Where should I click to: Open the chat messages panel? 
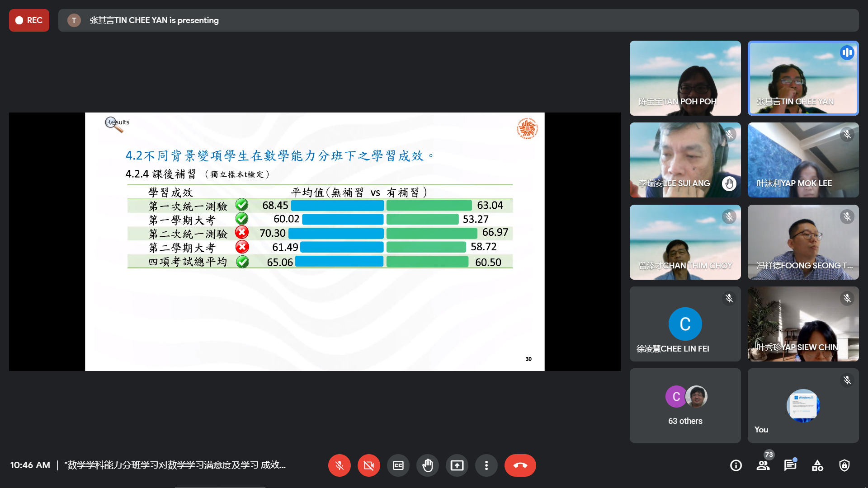pos(790,465)
